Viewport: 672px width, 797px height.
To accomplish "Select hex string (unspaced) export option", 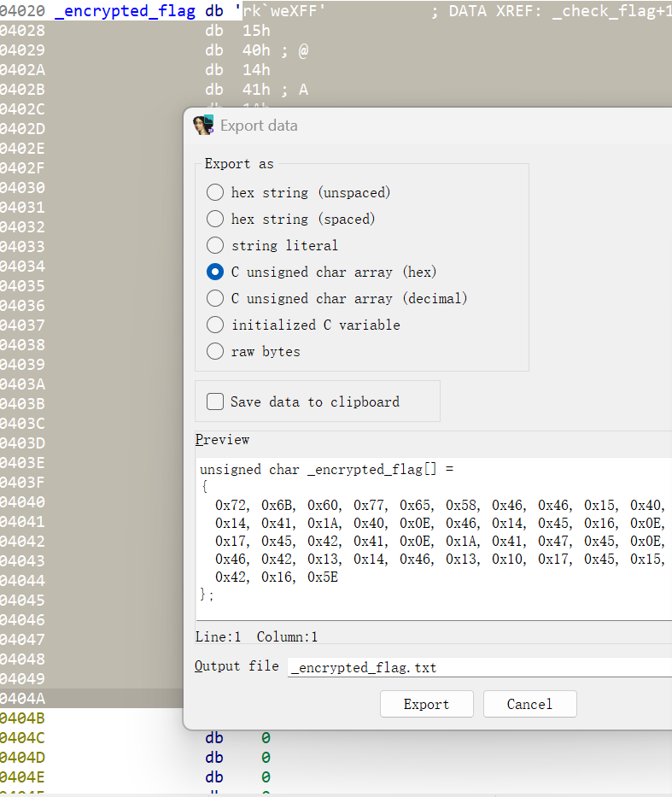I will pos(215,192).
